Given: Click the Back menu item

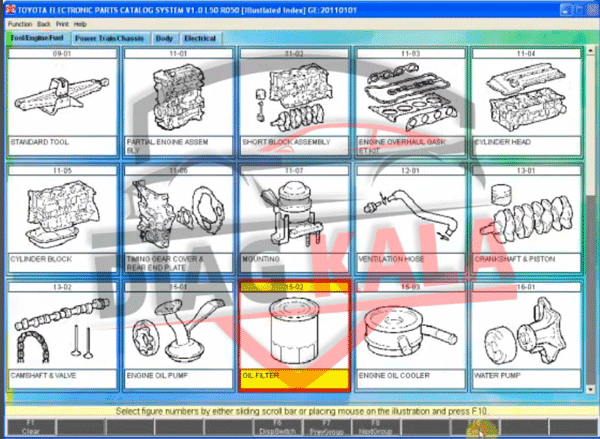Looking at the screenshot, I should tap(44, 24).
